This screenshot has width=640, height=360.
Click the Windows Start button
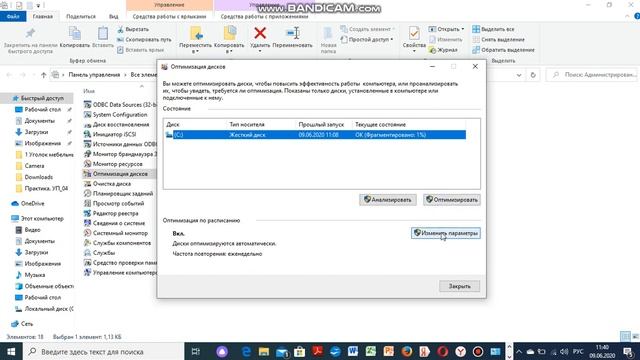11,351
